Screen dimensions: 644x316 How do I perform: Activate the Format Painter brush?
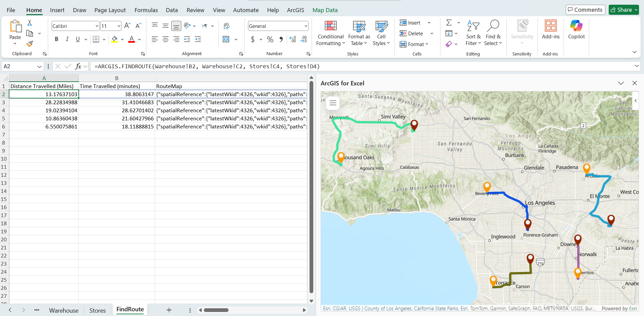point(30,44)
